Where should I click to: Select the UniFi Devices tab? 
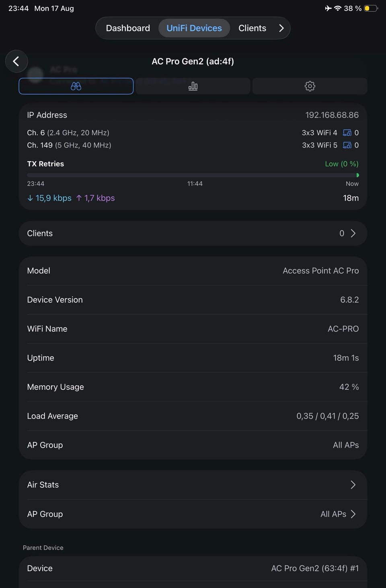[x=194, y=28]
